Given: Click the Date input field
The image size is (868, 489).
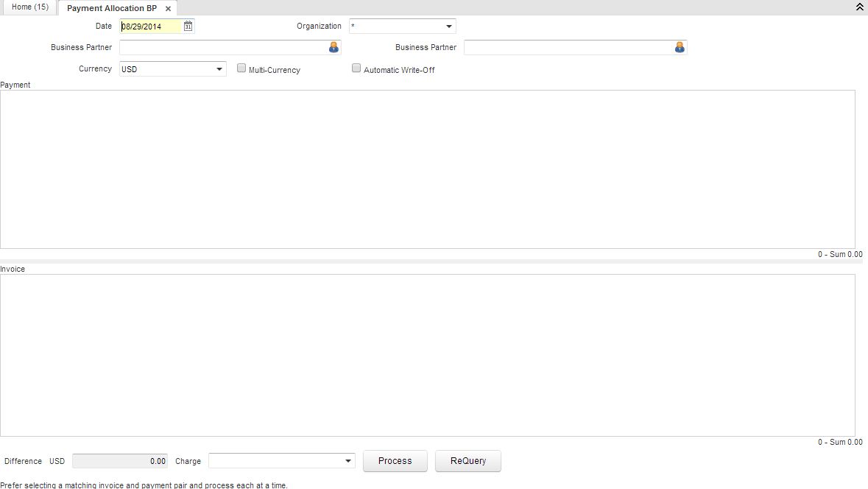Looking at the screenshot, I should [x=150, y=27].
